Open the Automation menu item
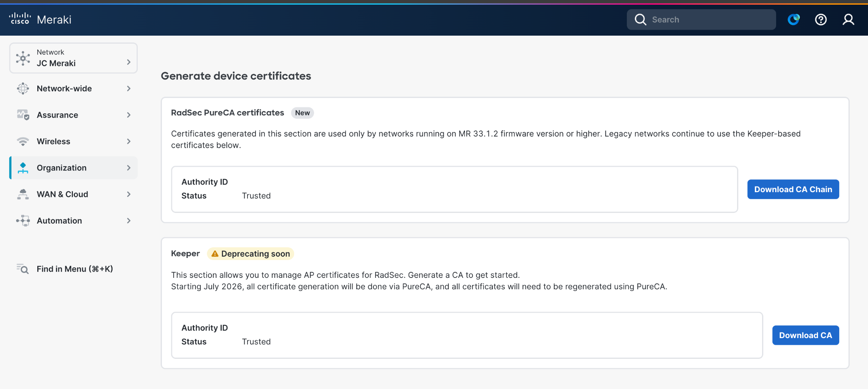Screen dimensions: 868x389 (74, 221)
